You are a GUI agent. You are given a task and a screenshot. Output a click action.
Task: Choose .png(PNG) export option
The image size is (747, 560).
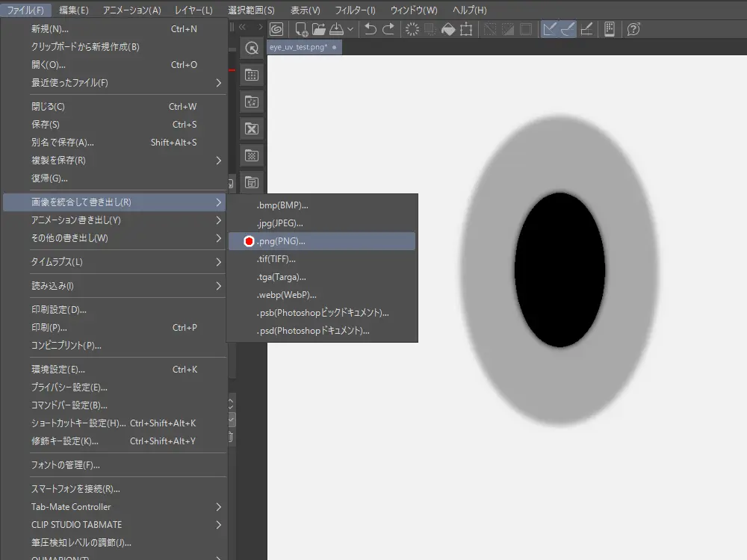click(281, 241)
